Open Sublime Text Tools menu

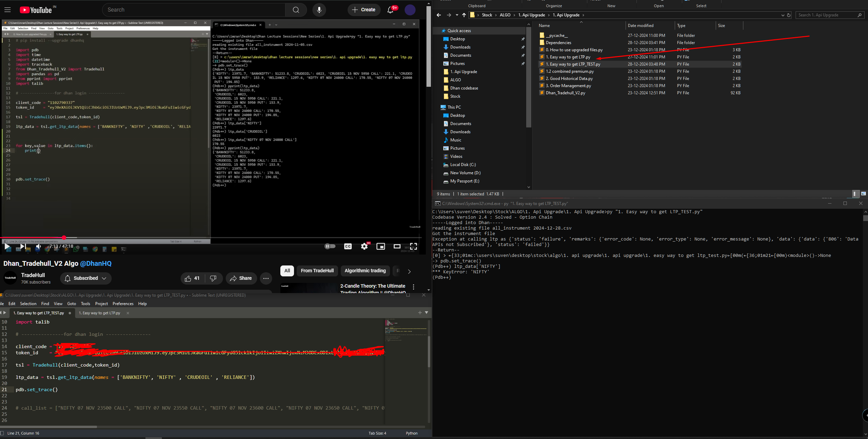[x=85, y=304]
